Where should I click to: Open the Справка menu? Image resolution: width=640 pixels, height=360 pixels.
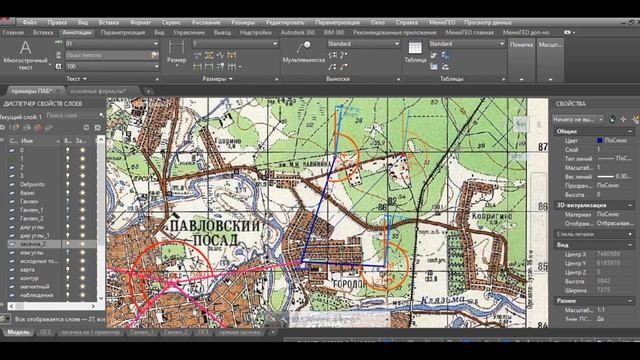click(407, 22)
